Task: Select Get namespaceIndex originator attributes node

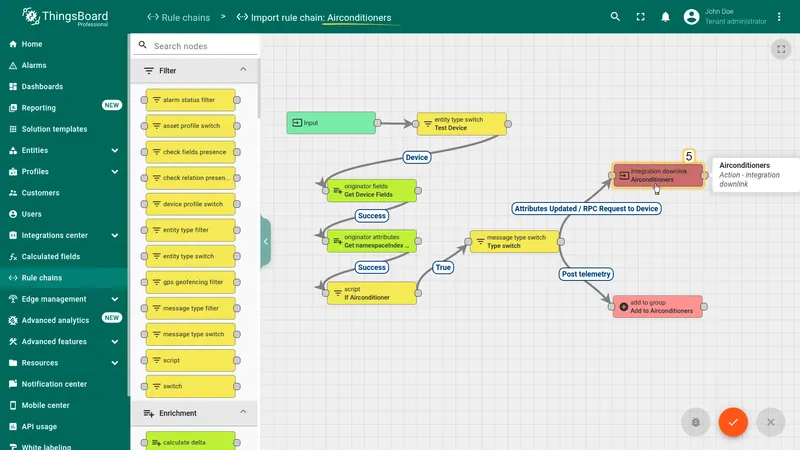Action: click(371, 241)
